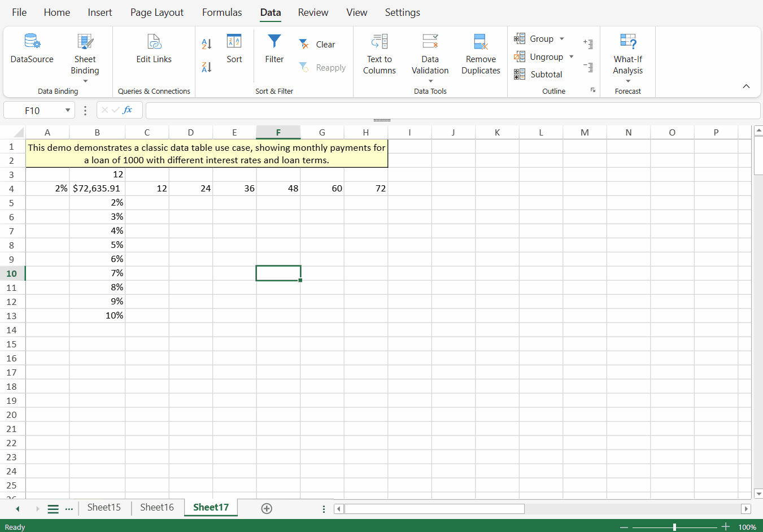Image resolution: width=763 pixels, height=532 pixels.
Task: Select cell with $72,635.91
Action: (97, 189)
